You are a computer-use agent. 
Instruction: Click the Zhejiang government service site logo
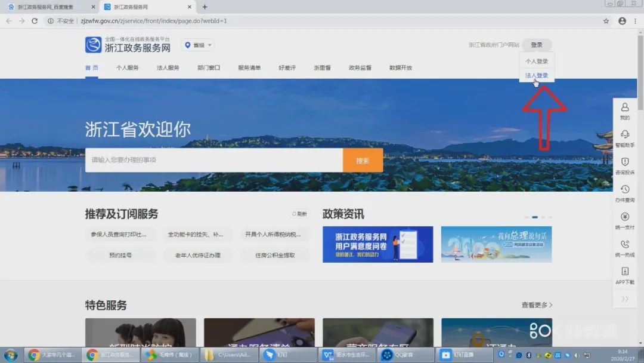(x=128, y=45)
